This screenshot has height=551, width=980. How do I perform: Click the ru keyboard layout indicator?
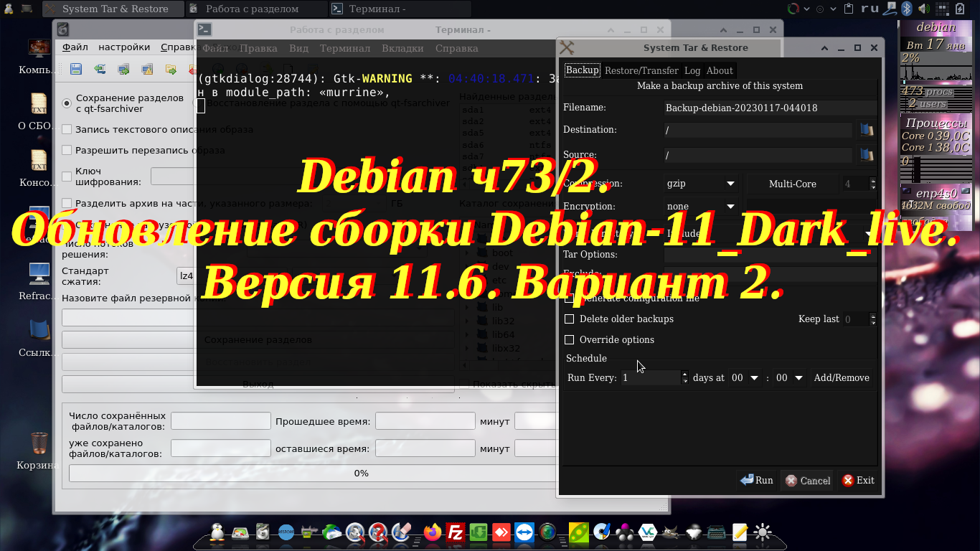coord(870,9)
